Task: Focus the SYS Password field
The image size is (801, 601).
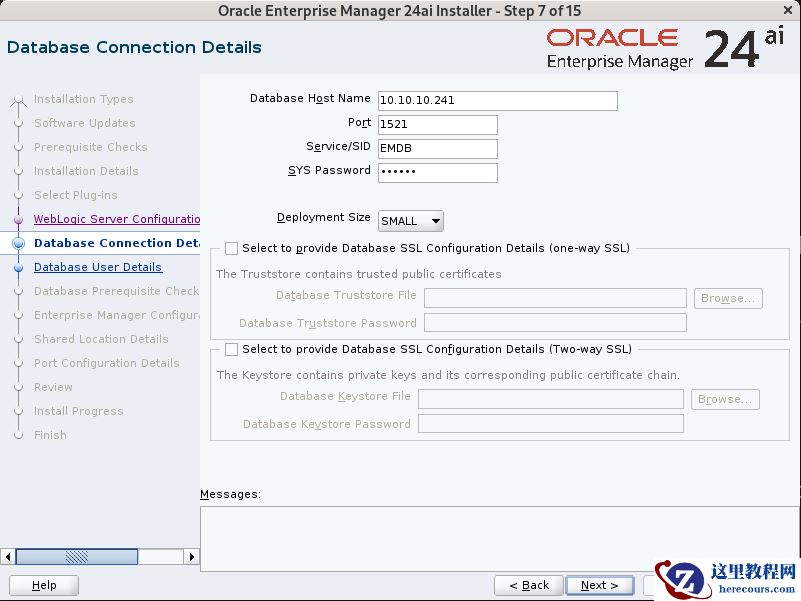Action: tap(438, 172)
